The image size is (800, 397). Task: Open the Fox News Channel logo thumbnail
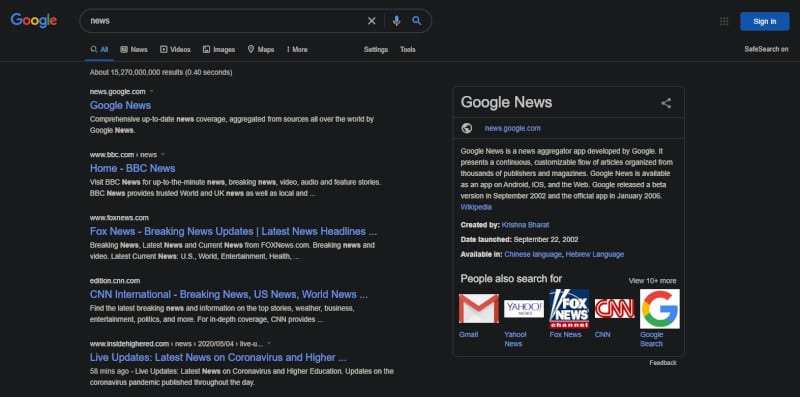coord(569,309)
